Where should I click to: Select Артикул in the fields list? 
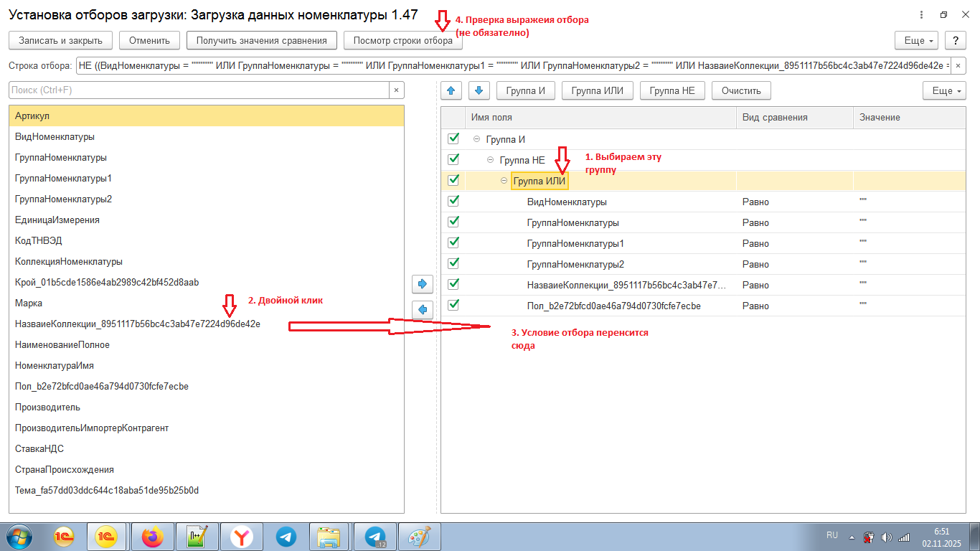coord(207,116)
